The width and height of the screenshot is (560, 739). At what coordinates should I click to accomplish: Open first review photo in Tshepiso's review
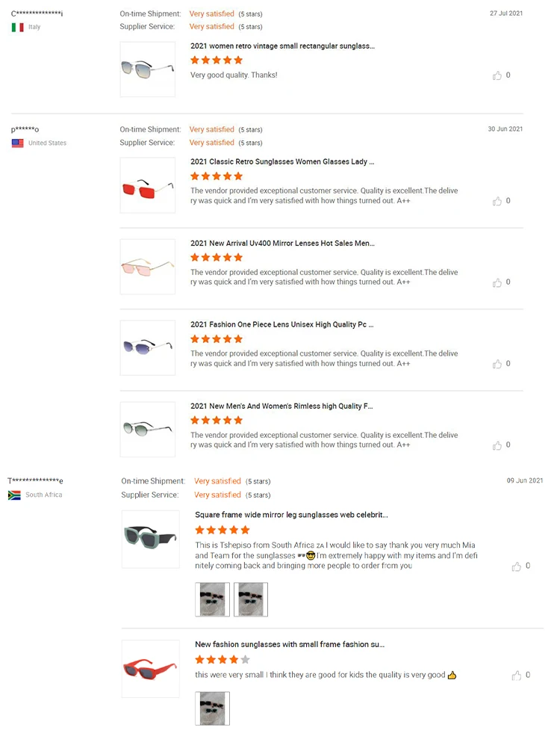212,599
